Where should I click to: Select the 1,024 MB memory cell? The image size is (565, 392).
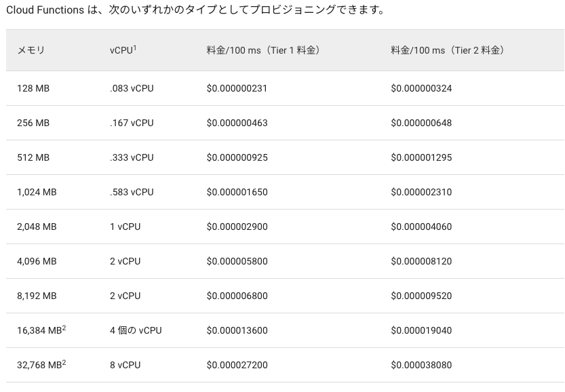(x=37, y=192)
